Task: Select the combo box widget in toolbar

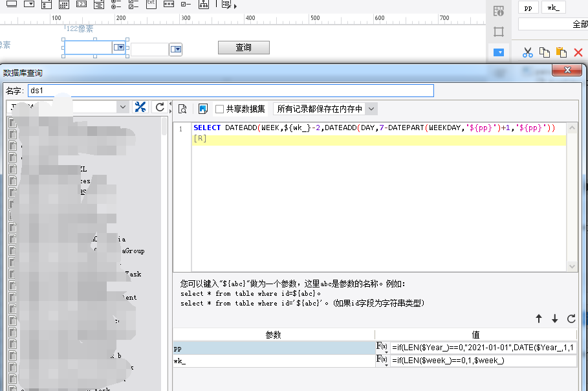Action: coord(29,4)
